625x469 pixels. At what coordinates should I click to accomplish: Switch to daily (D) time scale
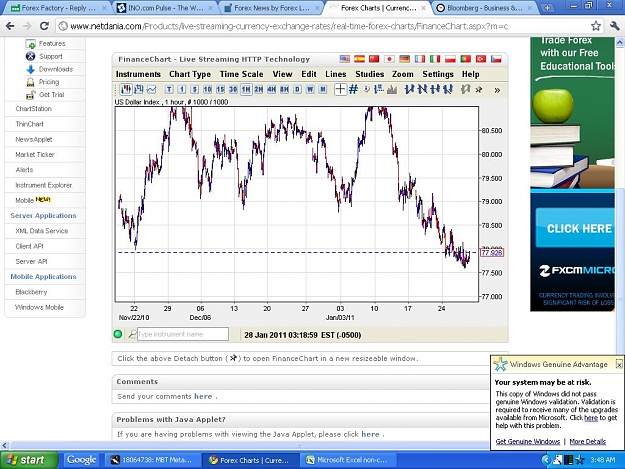297,90
